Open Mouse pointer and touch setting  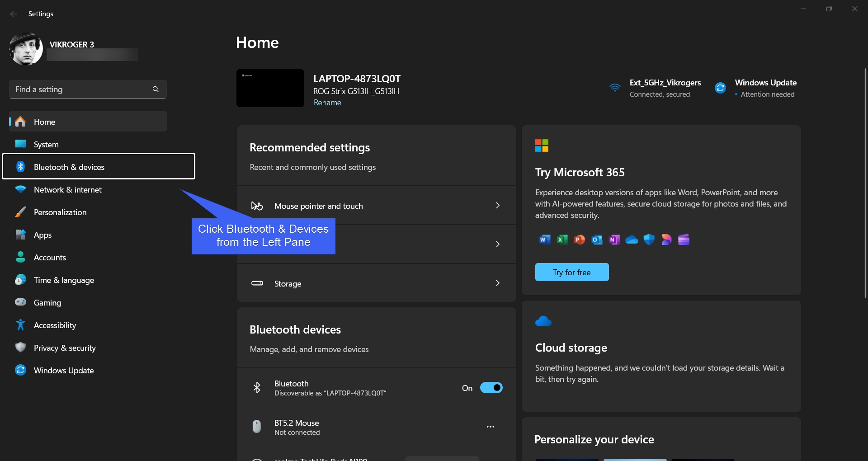[376, 206]
